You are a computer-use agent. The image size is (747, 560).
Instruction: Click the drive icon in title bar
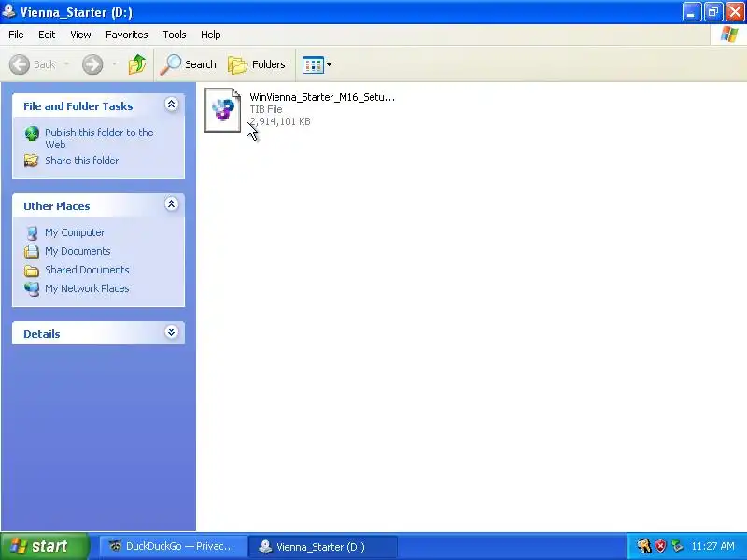coord(8,11)
